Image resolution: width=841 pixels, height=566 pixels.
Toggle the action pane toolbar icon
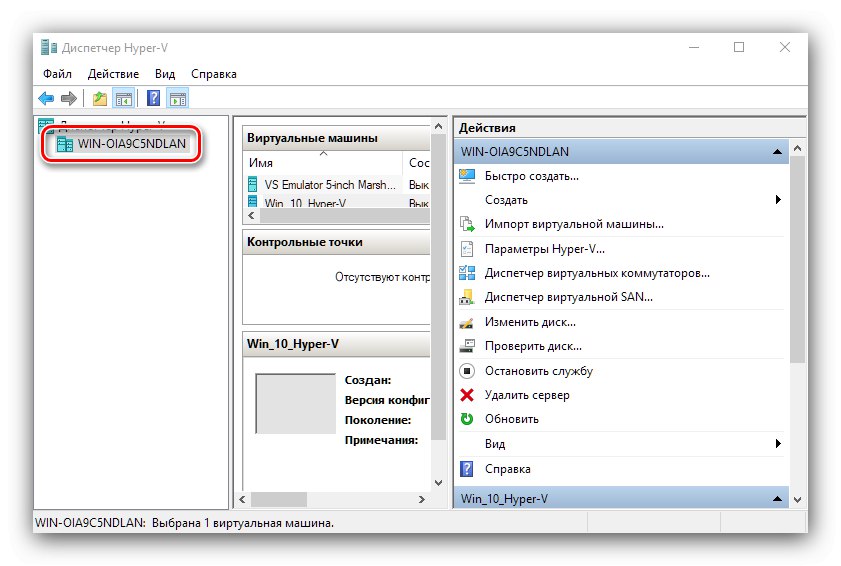pyautogui.click(x=178, y=99)
